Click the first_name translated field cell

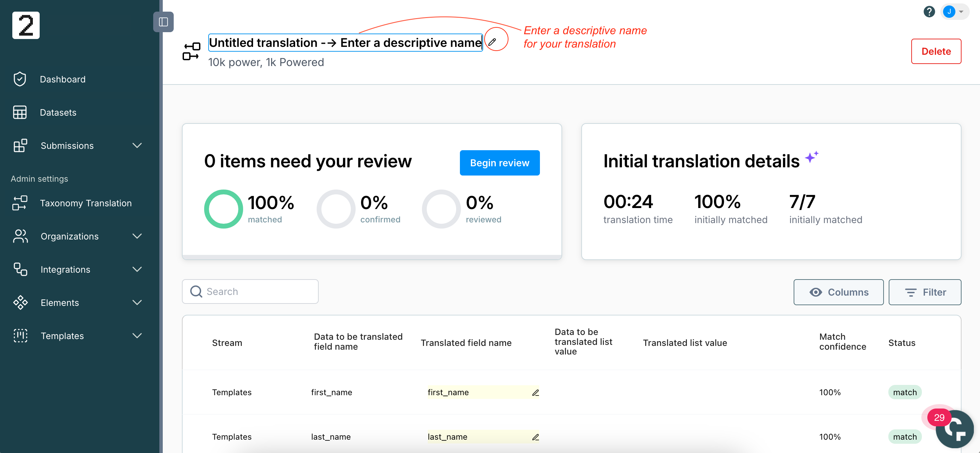tap(483, 392)
